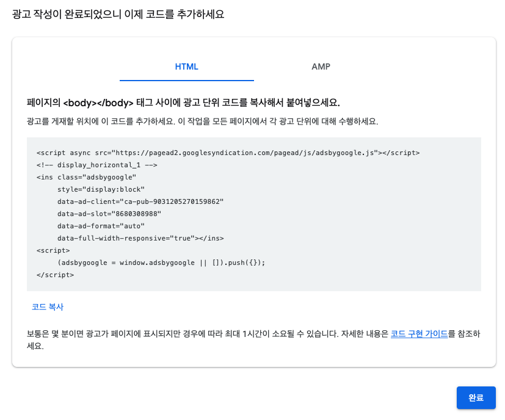The image size is (505, 420).
Task: Click the 광고를 게재할 위치에 description text
Action: [x=202, y=121]
